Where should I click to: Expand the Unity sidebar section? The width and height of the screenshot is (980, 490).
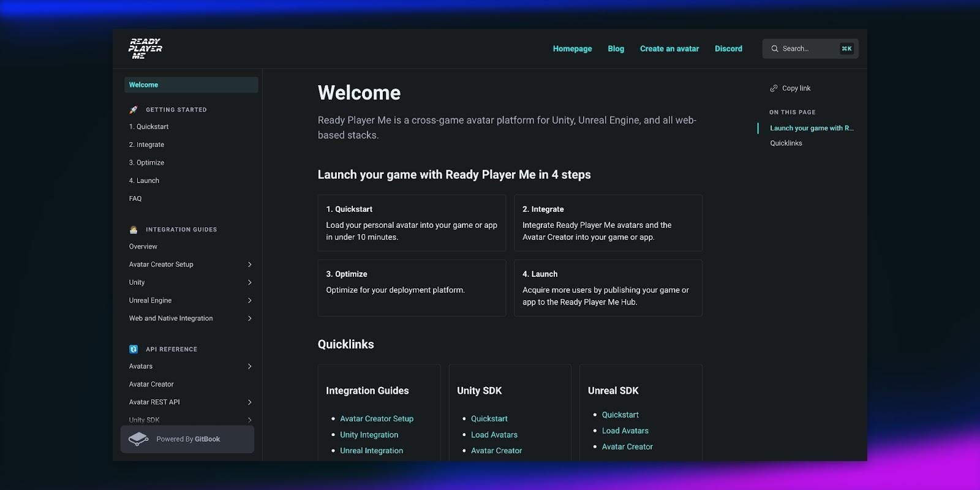click(x=249, y=282)
